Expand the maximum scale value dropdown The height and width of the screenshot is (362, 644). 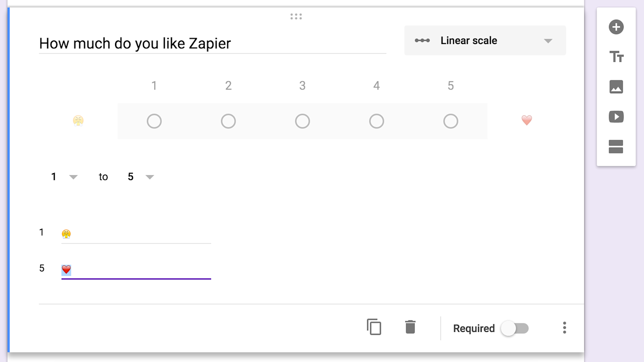click(x=140, y=177)
